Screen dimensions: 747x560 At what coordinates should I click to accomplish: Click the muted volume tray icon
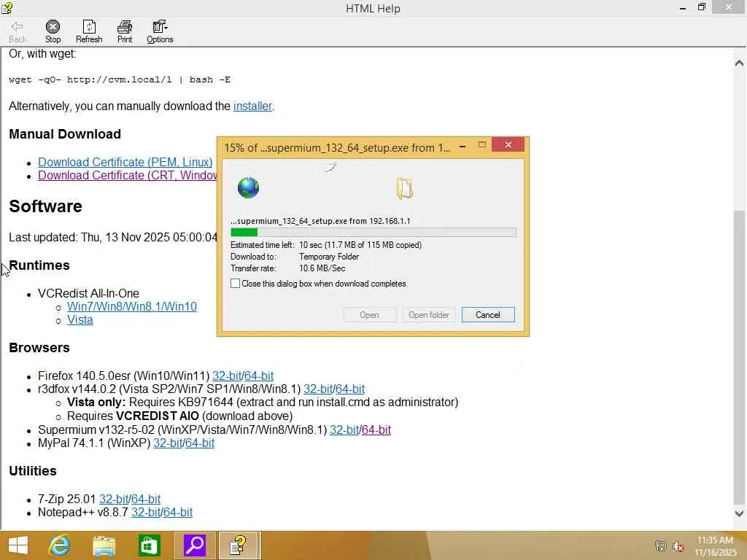pos(678,546)
